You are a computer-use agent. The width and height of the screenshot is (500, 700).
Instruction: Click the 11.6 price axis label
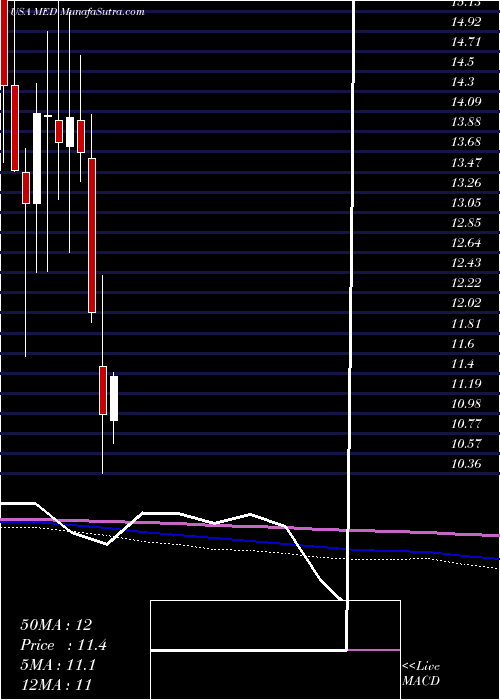coord(463,344)
